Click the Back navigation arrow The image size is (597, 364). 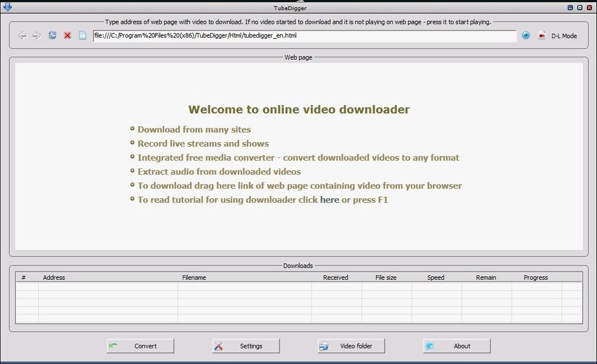pos(22,36)
